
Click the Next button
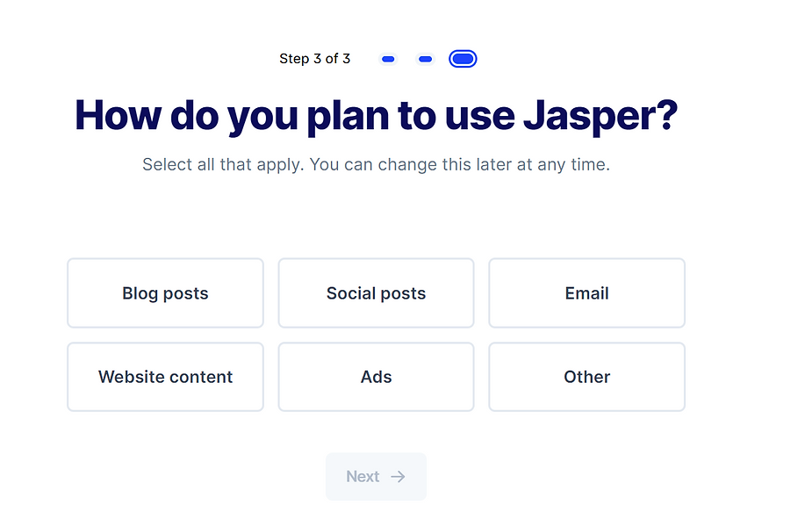pyautogui.click(x=376, y=477)
